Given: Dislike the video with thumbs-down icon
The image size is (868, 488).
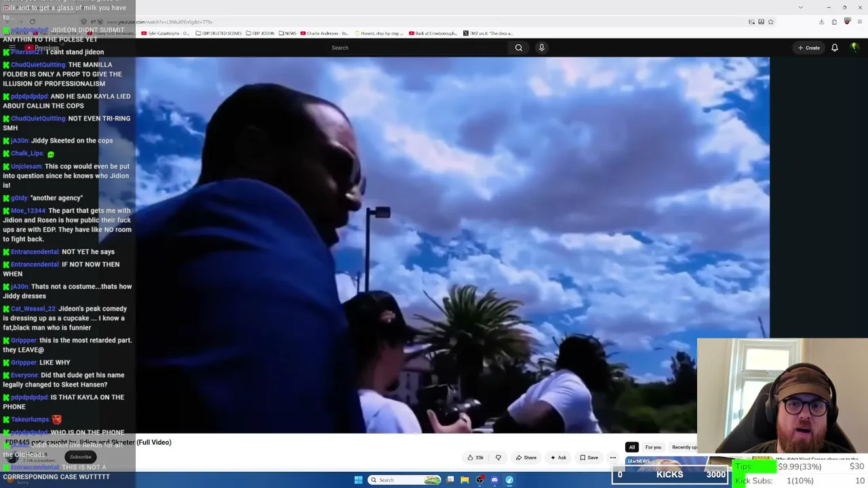Looking at the screenshot, I should [498, 457].
